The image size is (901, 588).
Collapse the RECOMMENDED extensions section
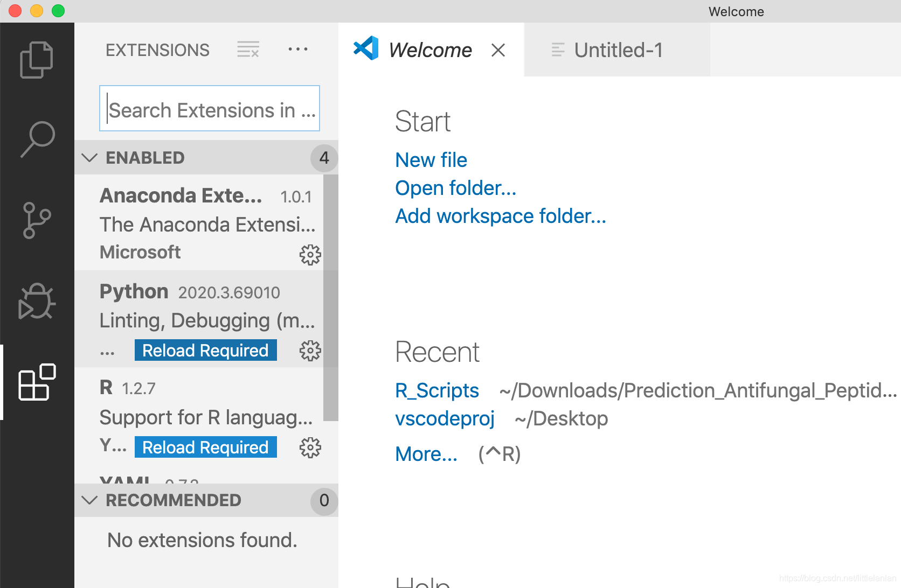89,500
